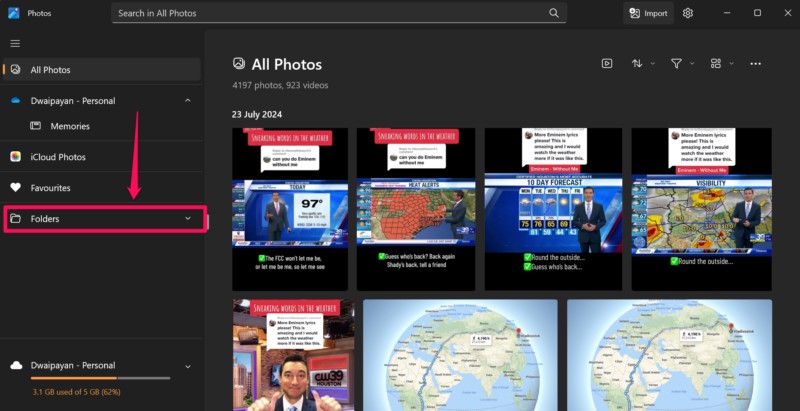Image resolution: width=800 pixels, height=411 pixels.
Task: Open Memories in the sidebar
Action: coord(70,126)
